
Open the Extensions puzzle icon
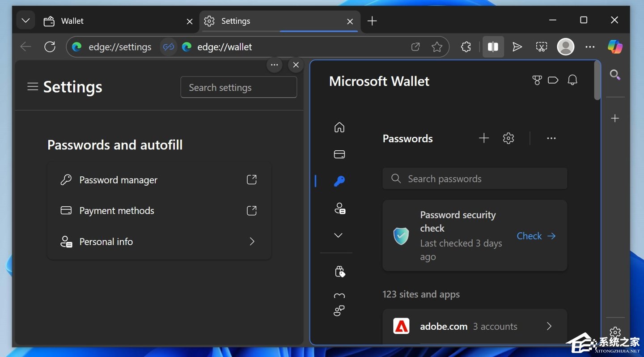466,47
